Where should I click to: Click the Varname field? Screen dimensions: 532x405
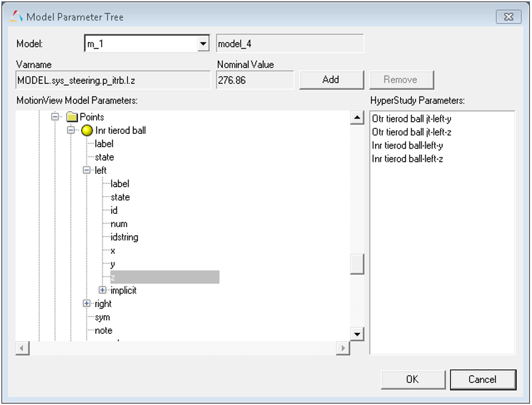point(113,80)
